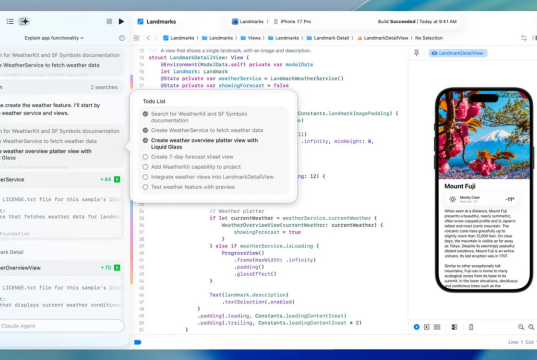This screenshot has width=537, height=360.
Task: Check the Test weather feature with preview circle
Action: (x=145, y=187)
